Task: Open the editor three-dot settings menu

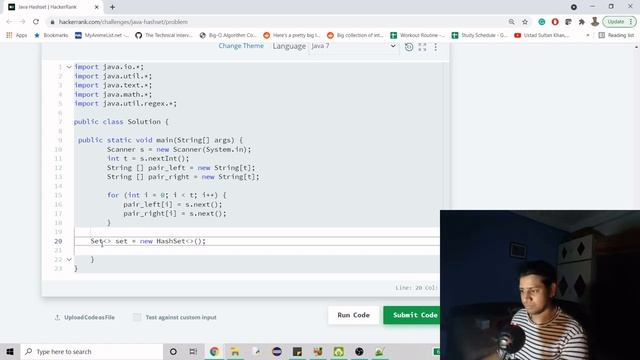Action: 436,47
